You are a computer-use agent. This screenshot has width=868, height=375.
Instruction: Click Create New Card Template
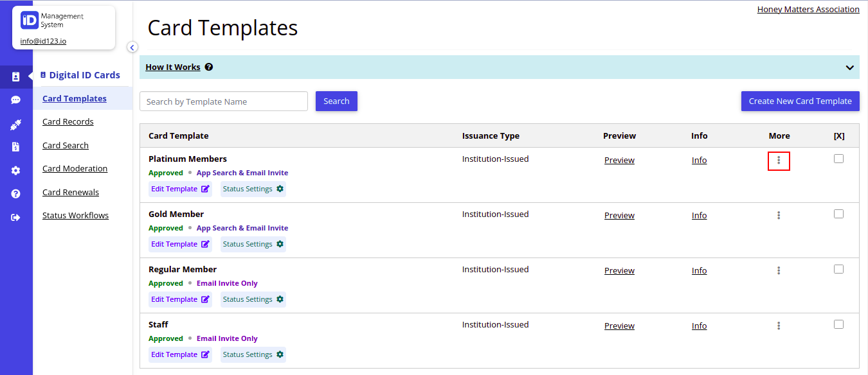(x=800, y=101)
